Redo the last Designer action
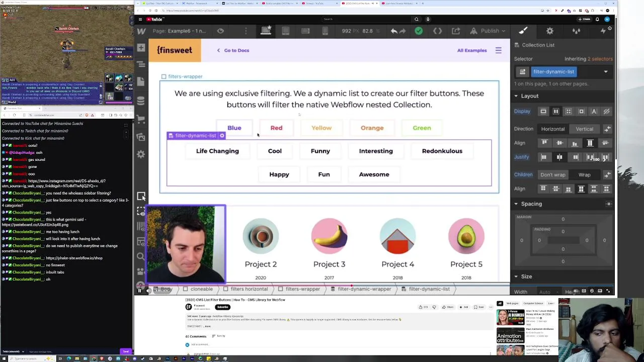The height and width of the screenshot is (362, 644). [x=403, y=31]
